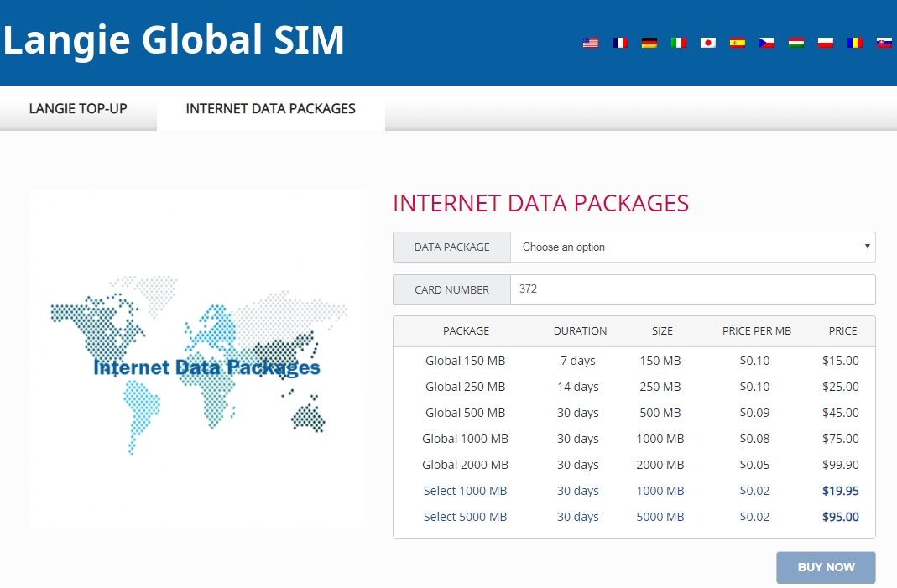Viewport: 897px width, 588px height.
Task: Switch language using the Slovak flag
Action: (x=884, y=43)
